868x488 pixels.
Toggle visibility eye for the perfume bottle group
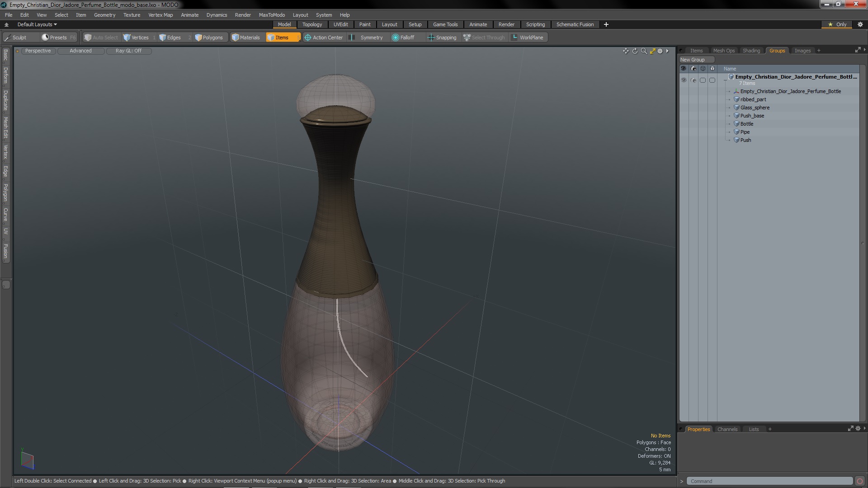[x=684, y=80]
